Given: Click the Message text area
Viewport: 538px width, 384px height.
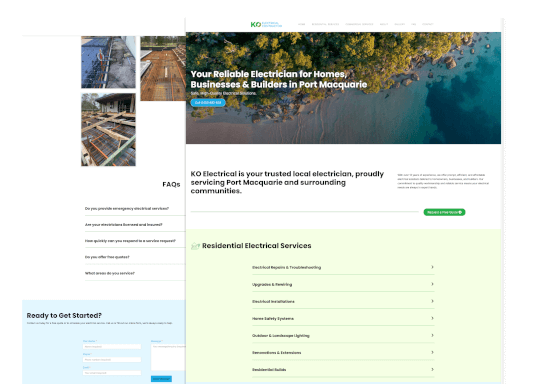Looking at the screenshot, I should (168, 357).
